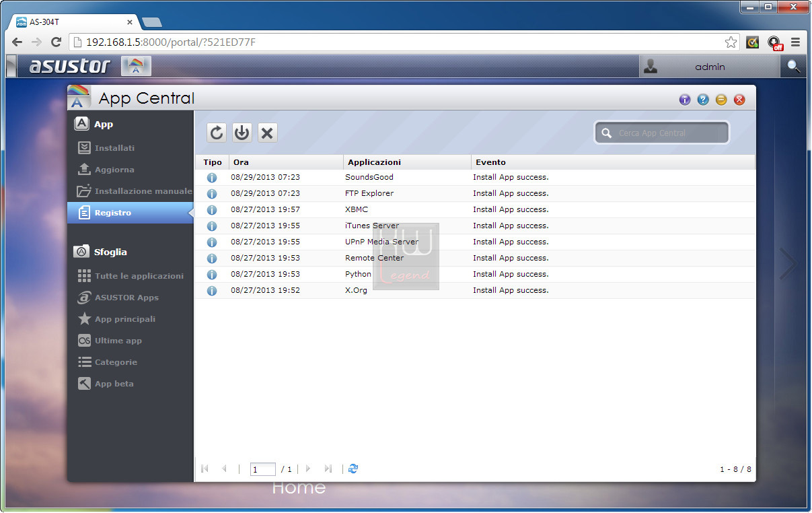The height and width of the screenshot is (513, 812).
Task: Select the FTP Explorer application cell
Action: [x=369, y=193]
